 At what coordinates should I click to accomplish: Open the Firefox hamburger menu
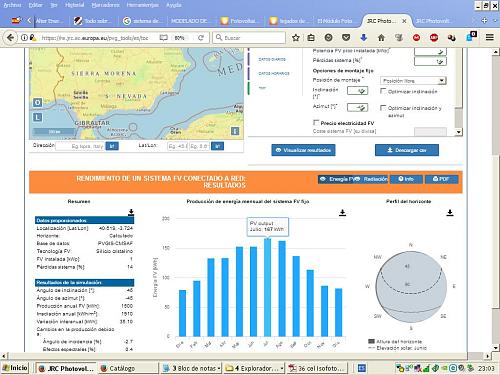[x=489, y=38]
